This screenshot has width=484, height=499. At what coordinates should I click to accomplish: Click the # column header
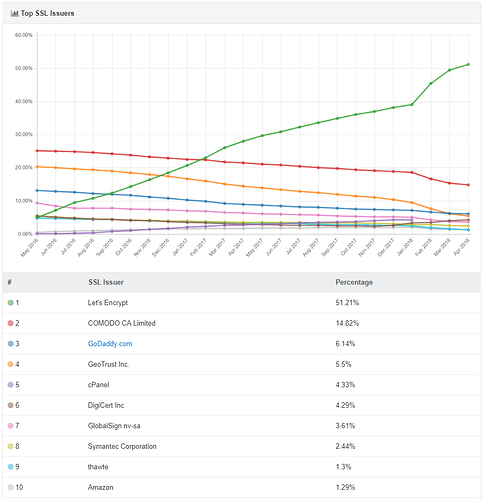[x=9, y=282]
